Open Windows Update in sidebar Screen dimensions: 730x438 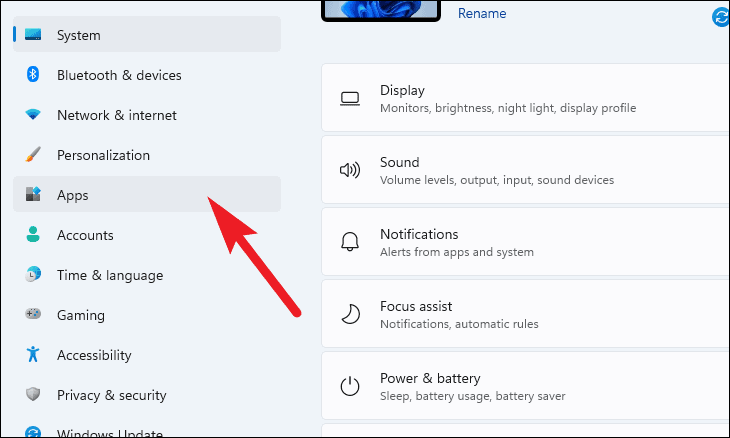click(147, 428)
